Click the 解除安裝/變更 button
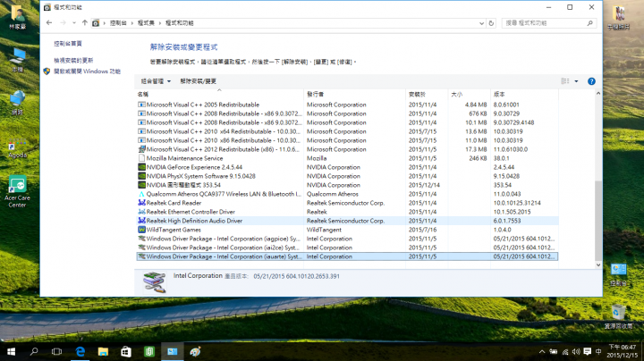The image size is (644, 361). [x=198, y=81]
